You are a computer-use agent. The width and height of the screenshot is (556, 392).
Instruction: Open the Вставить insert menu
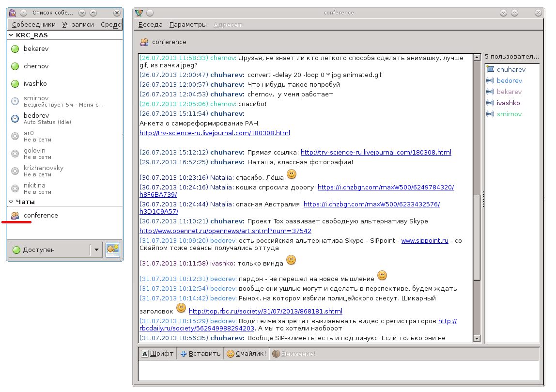(200, 354)
